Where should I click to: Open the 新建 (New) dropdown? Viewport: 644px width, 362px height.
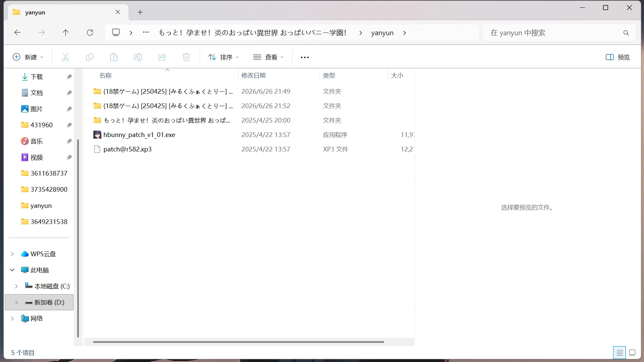click(x=28, y=57)
